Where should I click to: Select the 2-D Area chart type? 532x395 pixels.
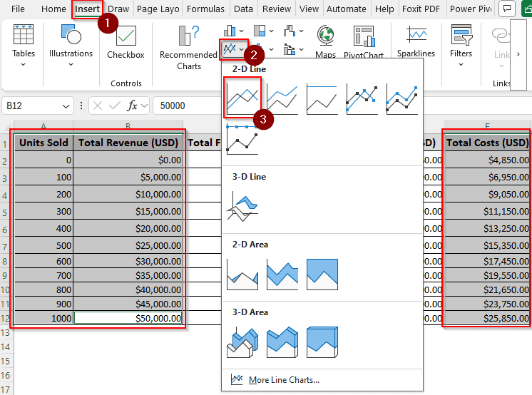coord(242,275)
